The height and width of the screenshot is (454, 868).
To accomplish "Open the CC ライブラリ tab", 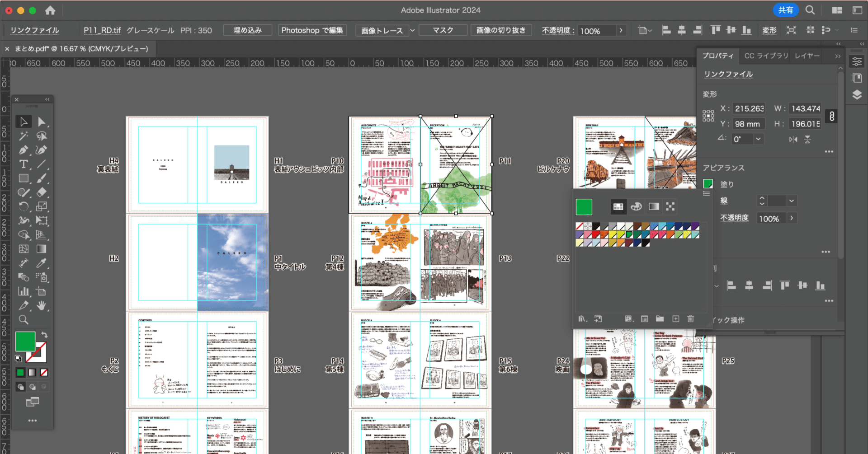I will (x=766, y=56).
